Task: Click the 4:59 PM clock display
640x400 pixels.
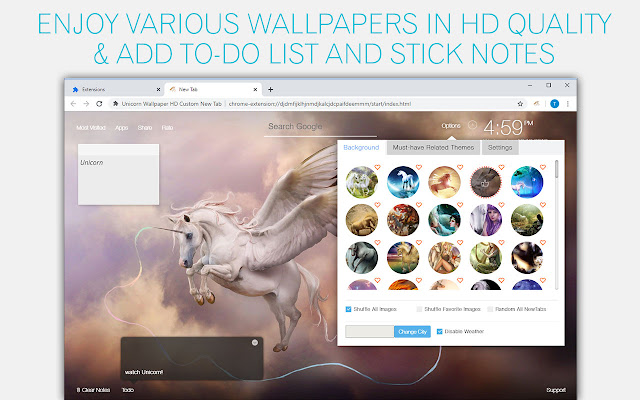Action: (509, 127)
